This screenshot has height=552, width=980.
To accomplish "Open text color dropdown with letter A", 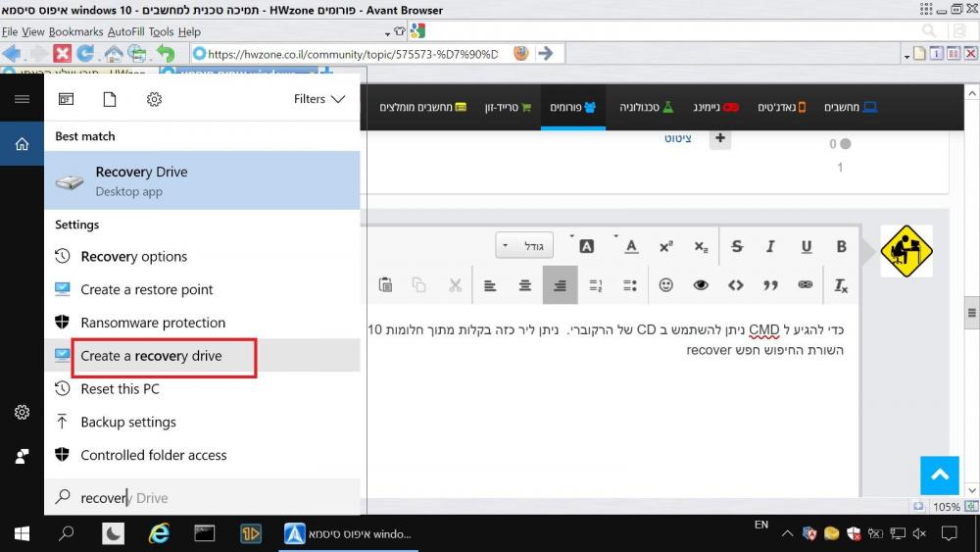I will pyautogui.click(x=631, y=246).
